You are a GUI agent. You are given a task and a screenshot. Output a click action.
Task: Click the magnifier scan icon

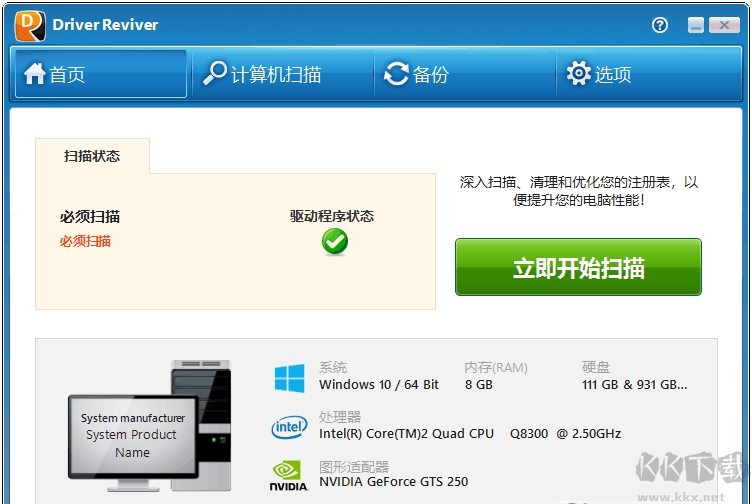214,73
